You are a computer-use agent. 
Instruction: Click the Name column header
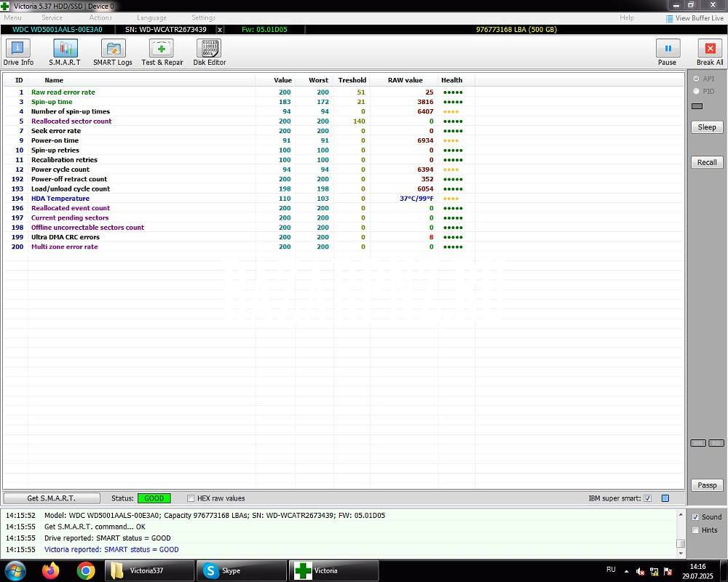click(x=54, y=80)
